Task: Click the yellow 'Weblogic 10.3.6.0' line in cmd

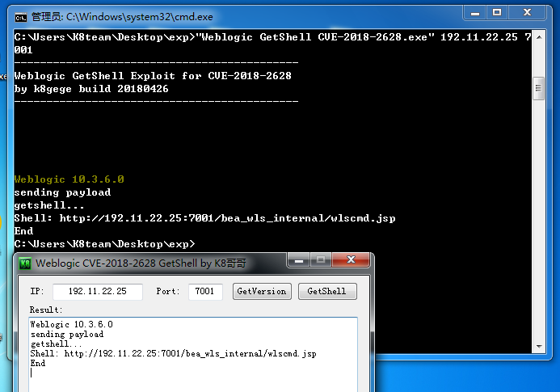Action: pyautogui.click(x=69, y=179)
